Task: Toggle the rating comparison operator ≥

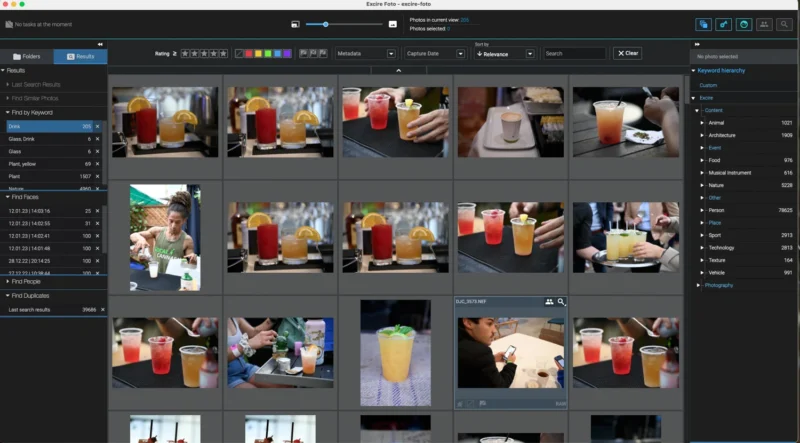Action: pos(174,53)
